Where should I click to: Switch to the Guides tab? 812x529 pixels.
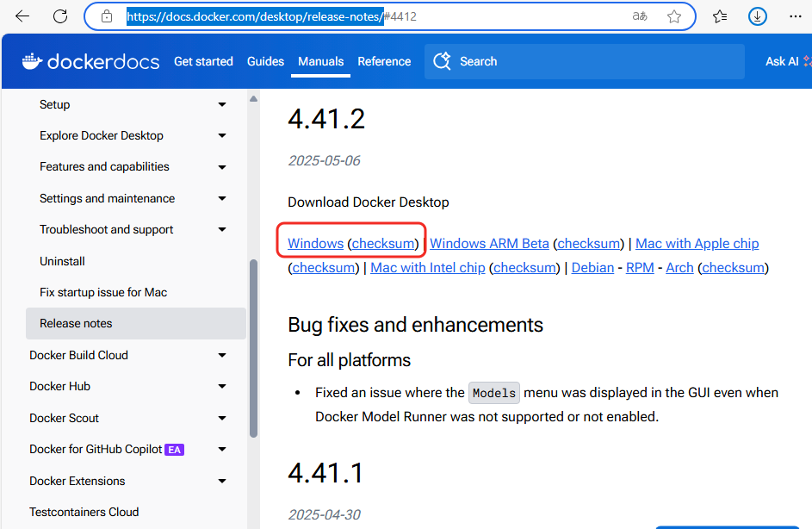[265, 61]
